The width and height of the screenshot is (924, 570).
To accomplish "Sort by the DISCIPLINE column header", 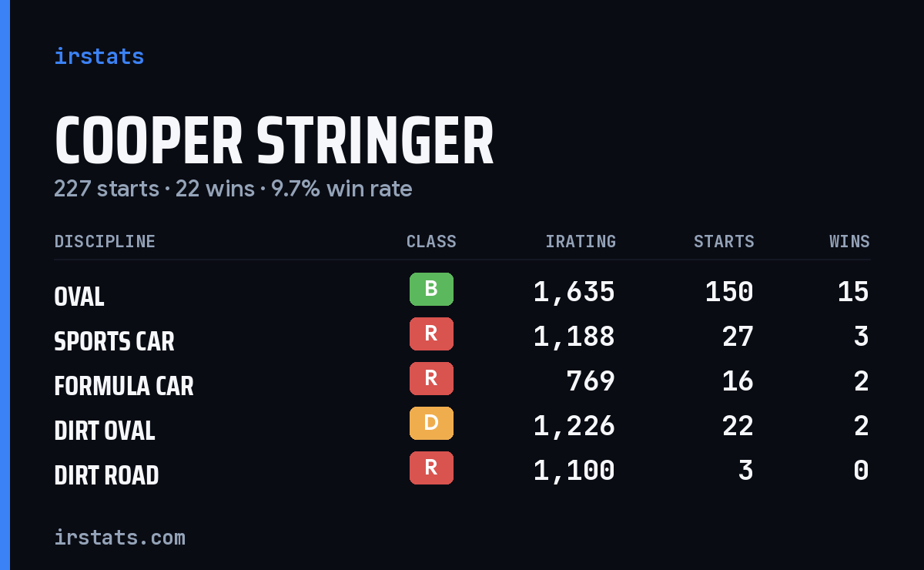I will pos(105,242).
